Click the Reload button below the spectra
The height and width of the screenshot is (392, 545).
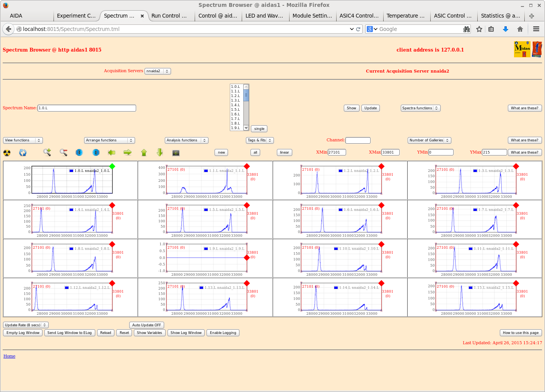(x=106, y=333)
